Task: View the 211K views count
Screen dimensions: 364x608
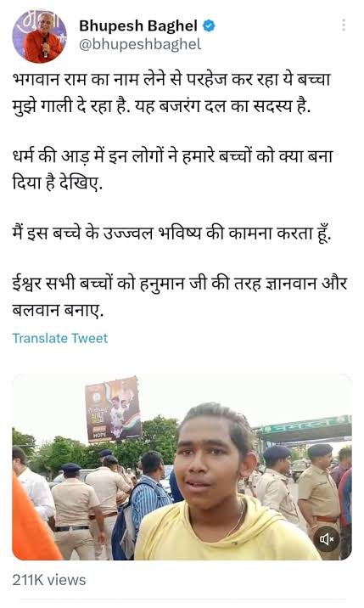Action: [x=49, y=580]
